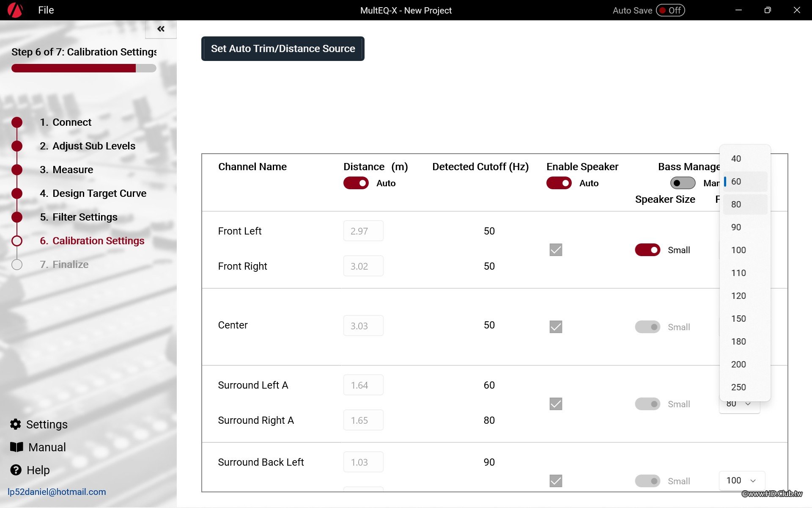Open the Help label in sidebar
This screenshot has width=812, height=508.
[x=38, y=470]
